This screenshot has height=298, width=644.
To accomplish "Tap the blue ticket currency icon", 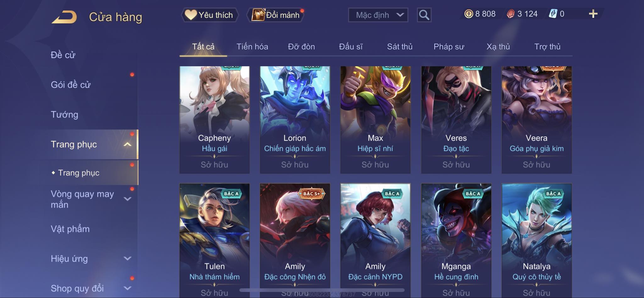I will point(553,14).
